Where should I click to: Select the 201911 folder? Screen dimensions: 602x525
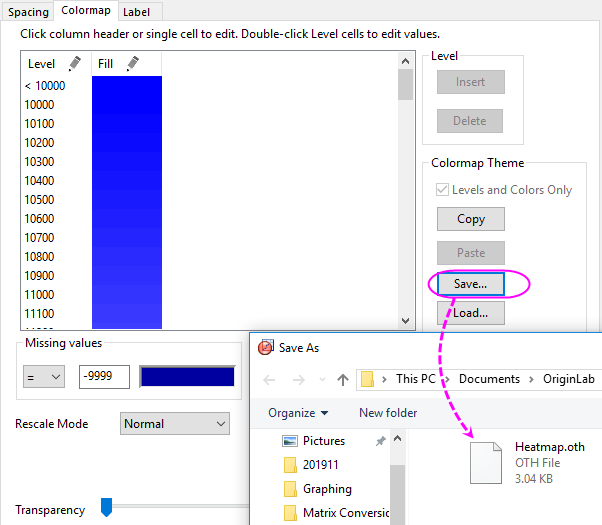pyautogui.click(x=322, y=465)
